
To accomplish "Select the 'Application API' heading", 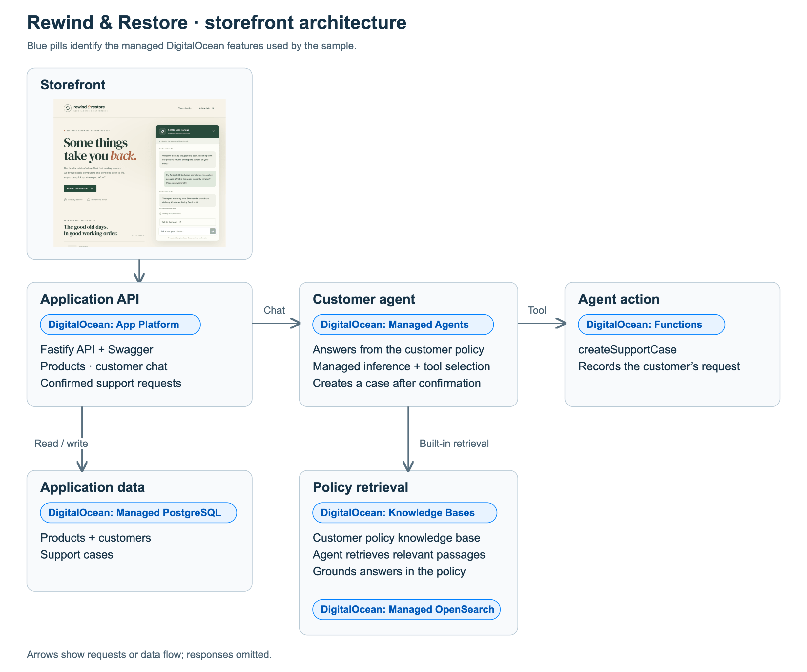I will tap(90, 299).
